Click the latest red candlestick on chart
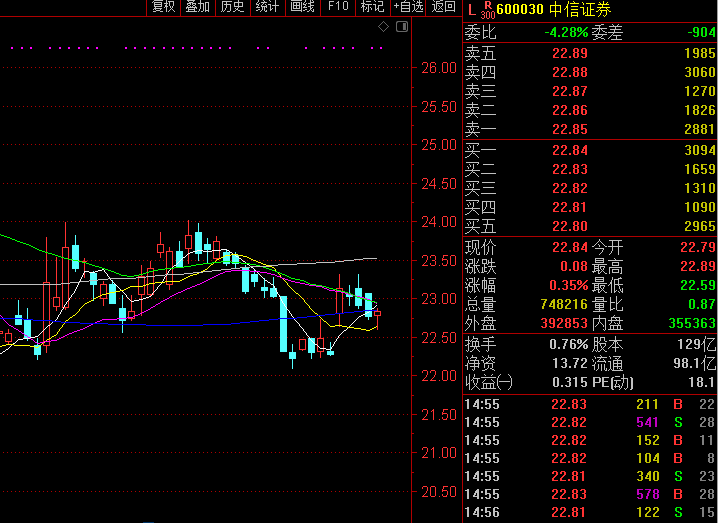This screenshot has height=523, width=719. point(377,315)
